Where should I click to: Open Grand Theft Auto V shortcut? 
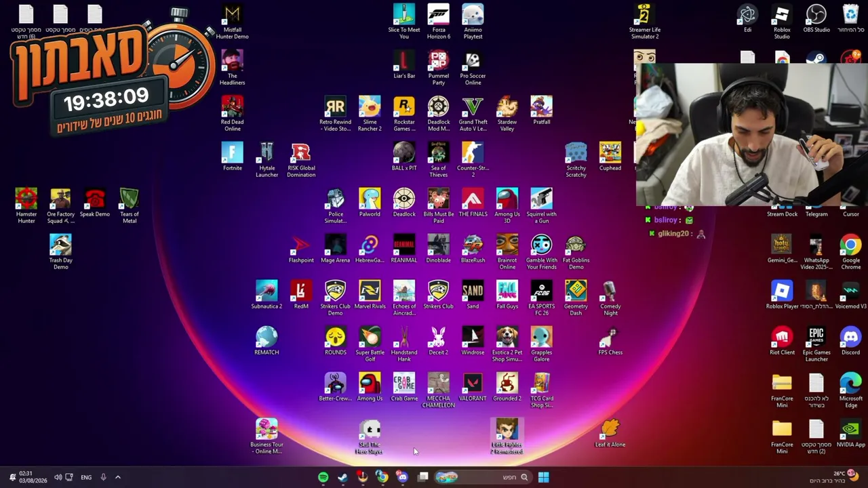coord(473,114)
